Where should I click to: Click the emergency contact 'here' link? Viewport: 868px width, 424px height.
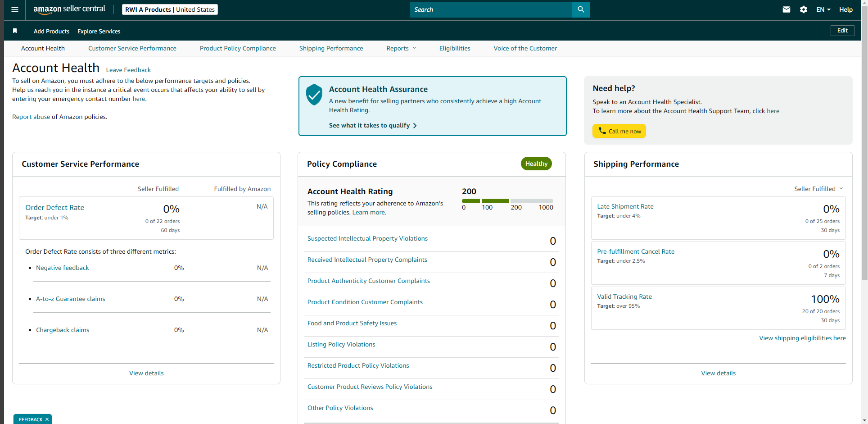[139, 99]
